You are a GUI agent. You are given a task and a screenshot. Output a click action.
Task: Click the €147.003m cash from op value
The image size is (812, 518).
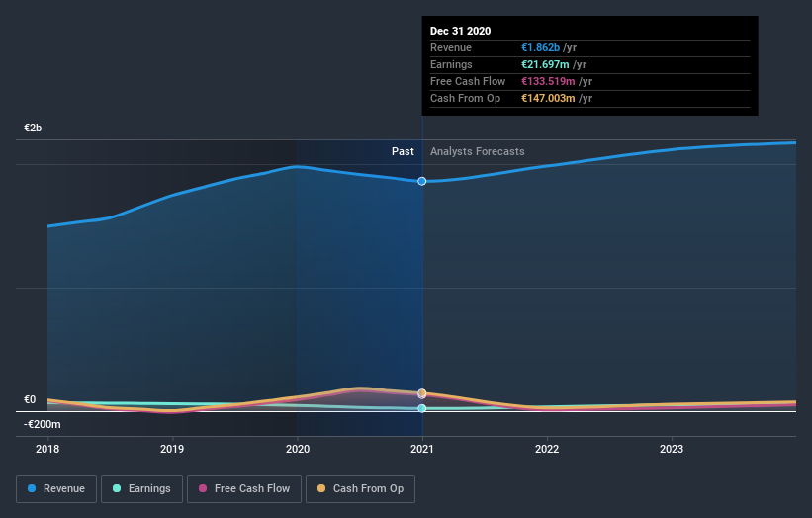548,98
